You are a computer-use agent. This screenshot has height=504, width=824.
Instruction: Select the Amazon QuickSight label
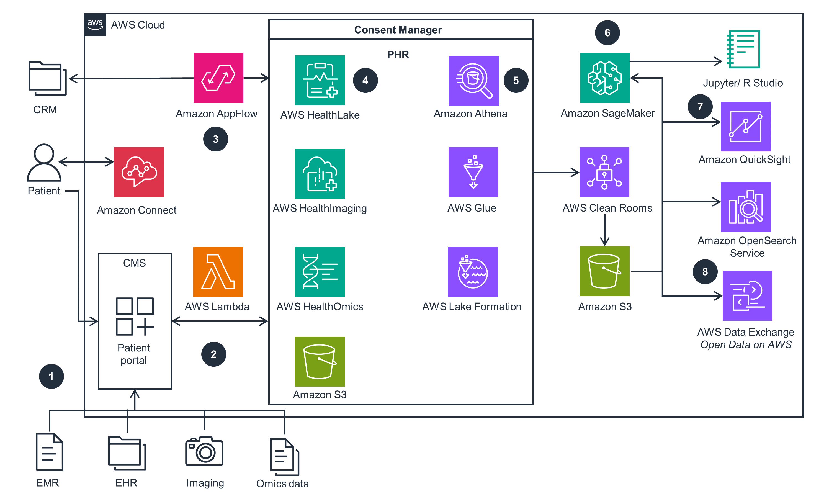(745, 160)
